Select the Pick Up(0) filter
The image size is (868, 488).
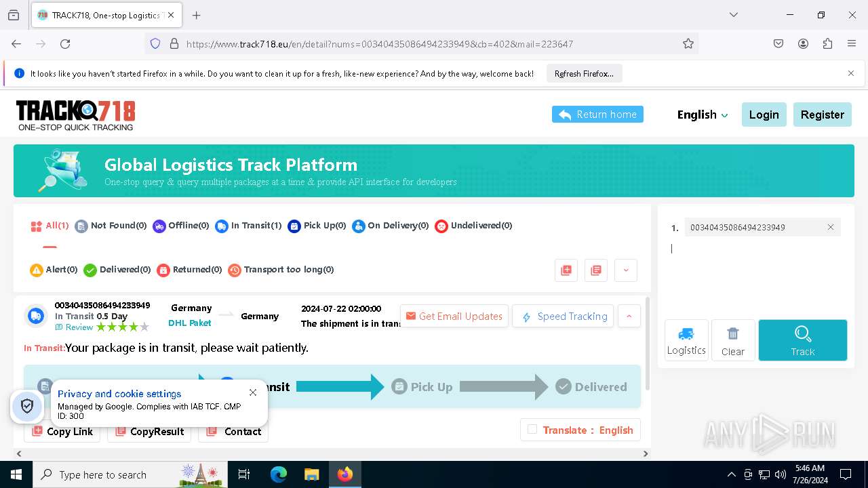click(x=317, y=226)
